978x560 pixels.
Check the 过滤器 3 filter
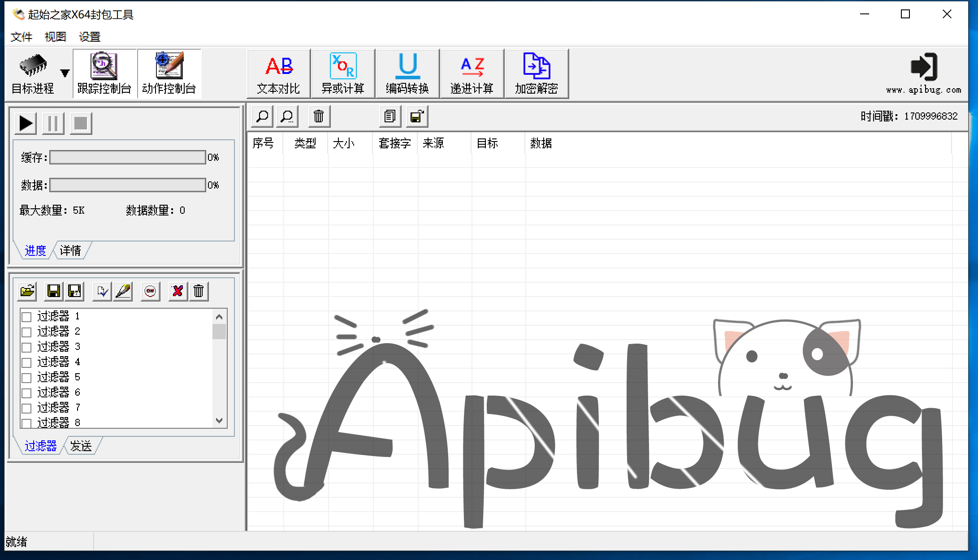tap(26, 347)
